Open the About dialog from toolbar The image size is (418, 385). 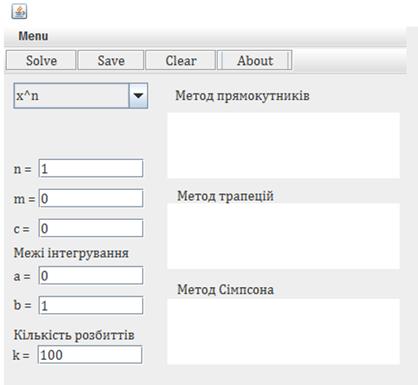pos(255,60)
